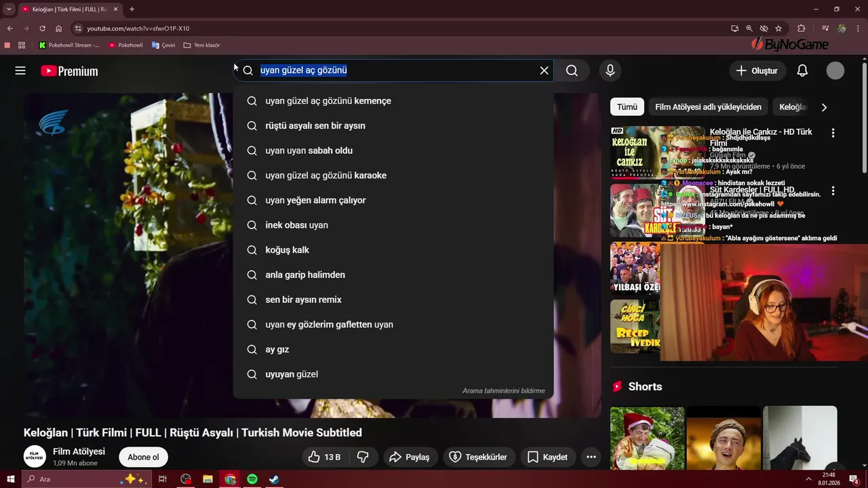Viewport: 868px width, 488px height.
Task: Bookmark this page with star icon
Action: point(778,28)
